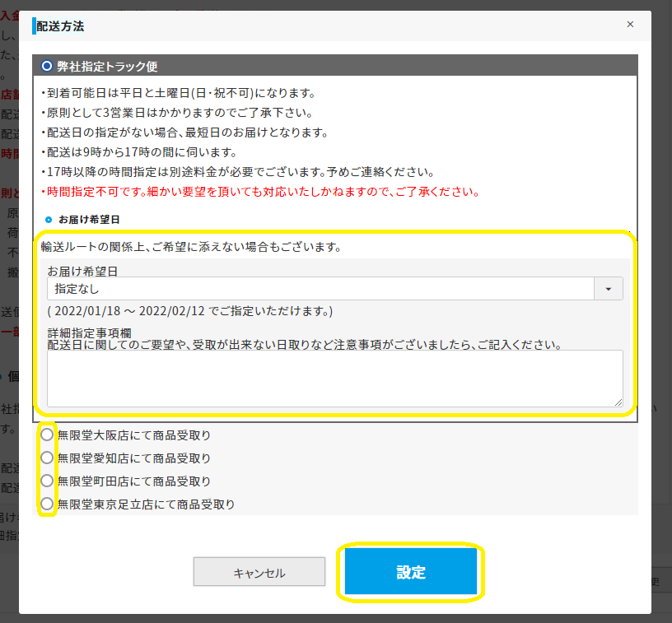Click the 配送方法 dialog title
This screenshot has height=623, width=672.
point(61,26)
